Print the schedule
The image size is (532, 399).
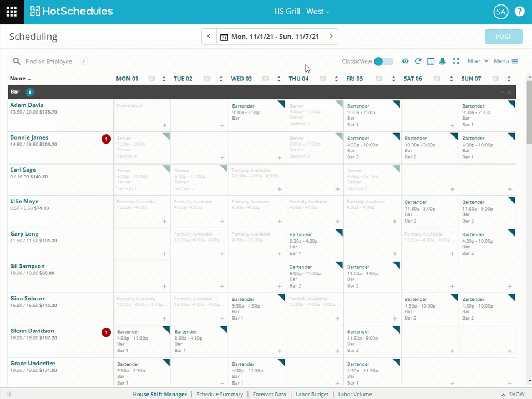(443, 62)
